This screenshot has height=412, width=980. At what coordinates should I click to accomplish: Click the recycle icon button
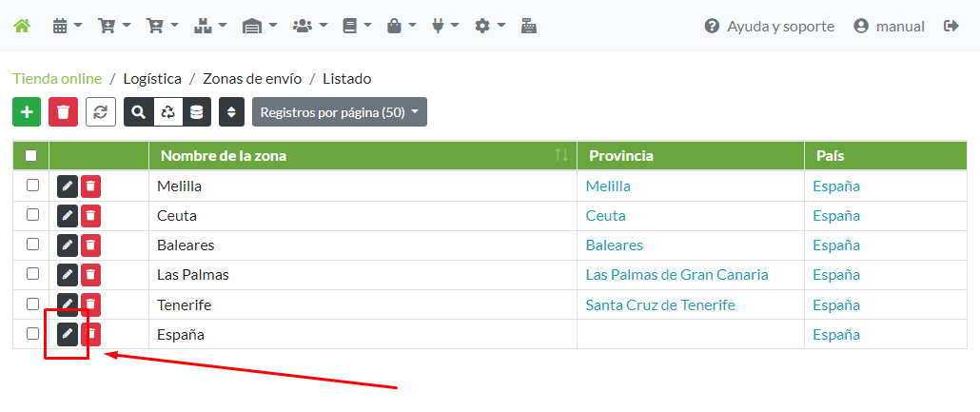pos(168,112)
